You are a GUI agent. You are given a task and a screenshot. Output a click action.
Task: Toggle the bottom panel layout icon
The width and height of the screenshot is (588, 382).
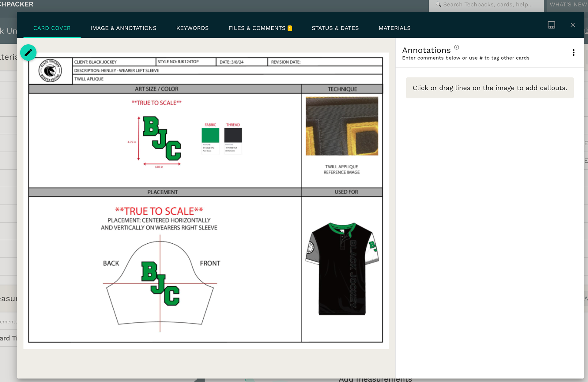551,25
